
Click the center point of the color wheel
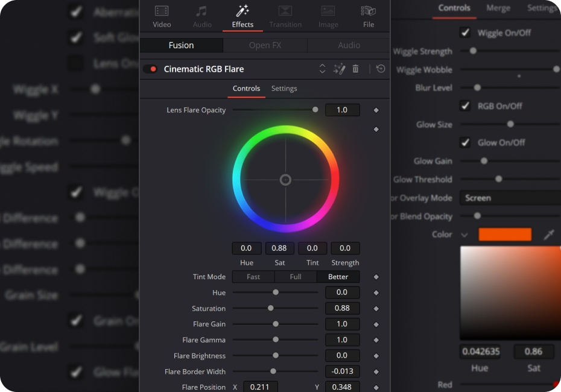[x=285, y=180]
